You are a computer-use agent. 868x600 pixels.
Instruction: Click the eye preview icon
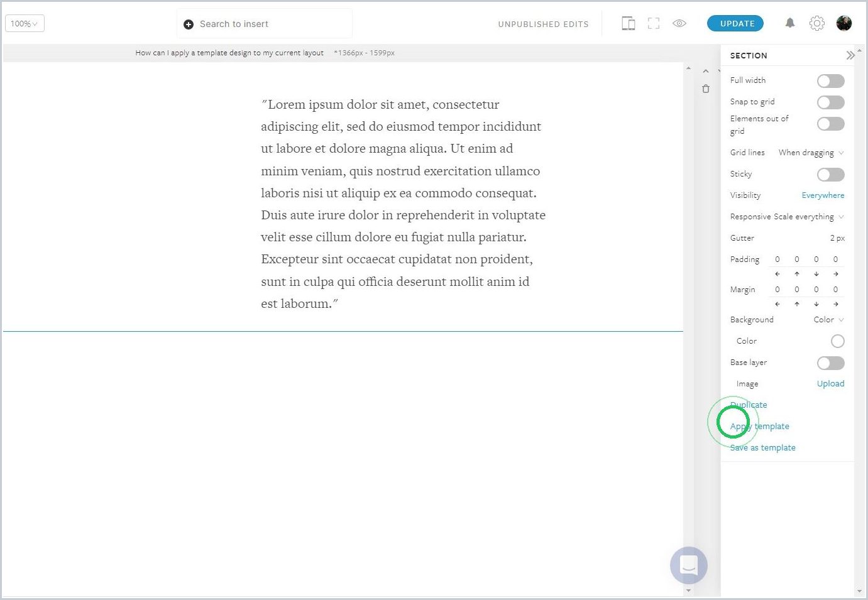[679, 23]
